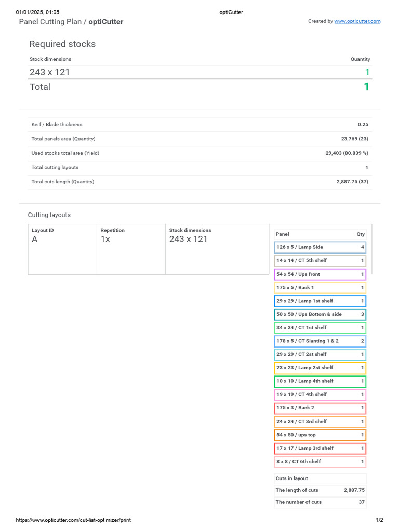
Task: Click the 243 x 121 required stock row
Action: click(199, 72)
